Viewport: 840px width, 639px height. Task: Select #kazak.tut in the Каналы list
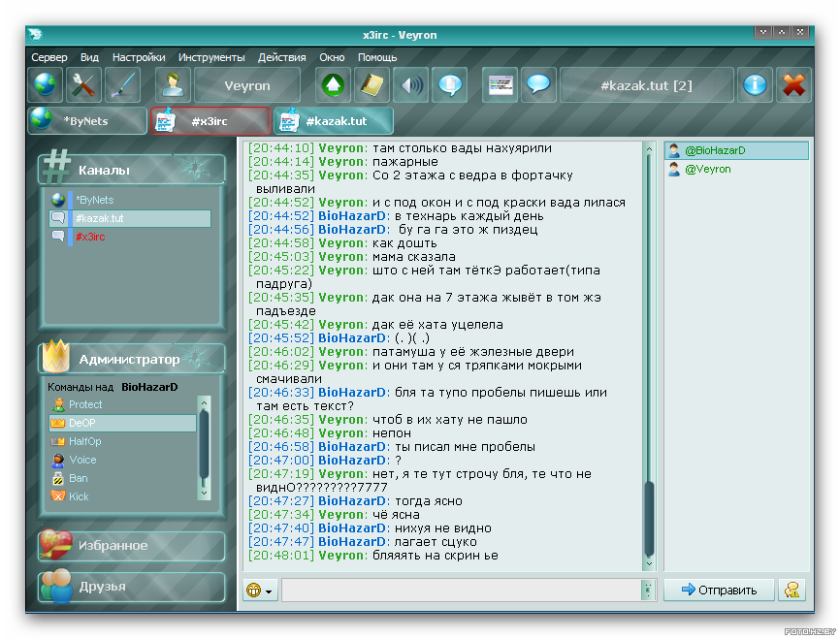tap(130, 218)
